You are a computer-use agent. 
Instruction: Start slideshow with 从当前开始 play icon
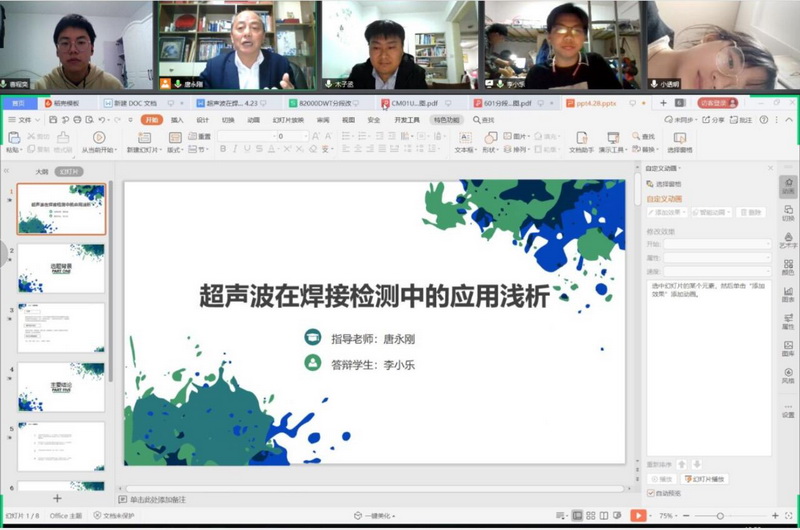(99, 137)
